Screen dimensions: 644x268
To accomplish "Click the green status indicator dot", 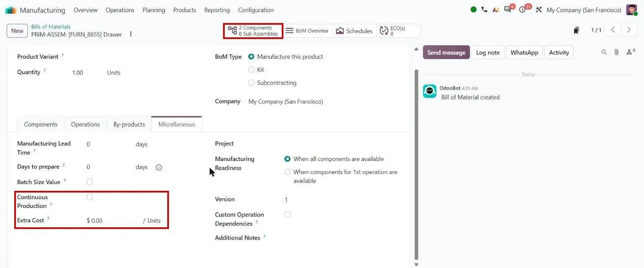I will click(x=473, y=9).
